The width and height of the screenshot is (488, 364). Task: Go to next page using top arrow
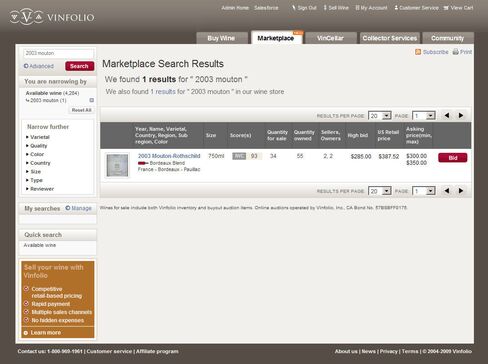tap(461, 115)
